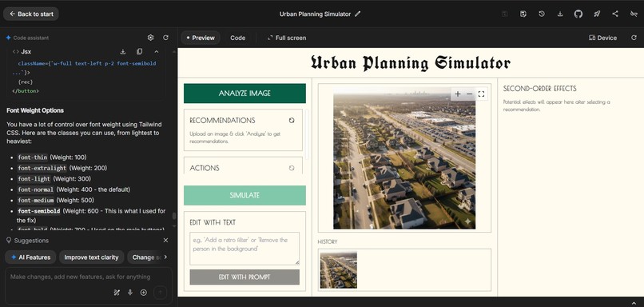644x307 pixels.
Task: Copy the Jsx code snippet
Action: (139, 52)
